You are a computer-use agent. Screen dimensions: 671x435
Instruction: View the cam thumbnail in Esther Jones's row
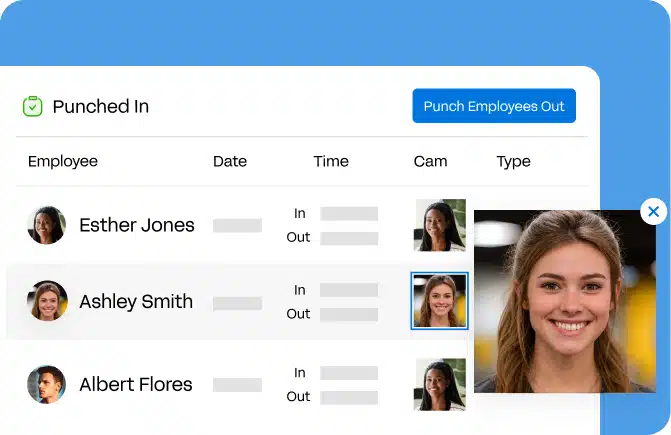click(x=439, y=225)
